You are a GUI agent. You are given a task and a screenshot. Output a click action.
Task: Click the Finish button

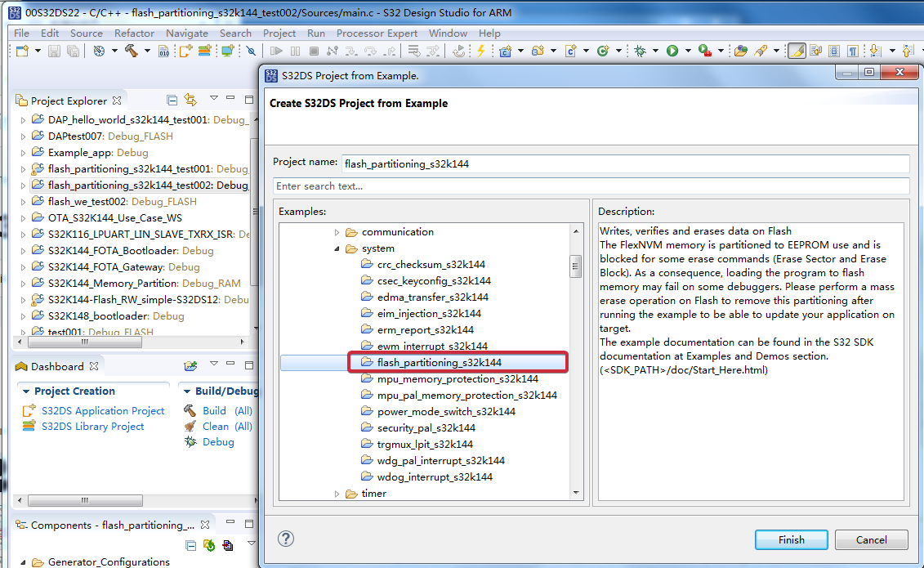(x=791, y=539)
